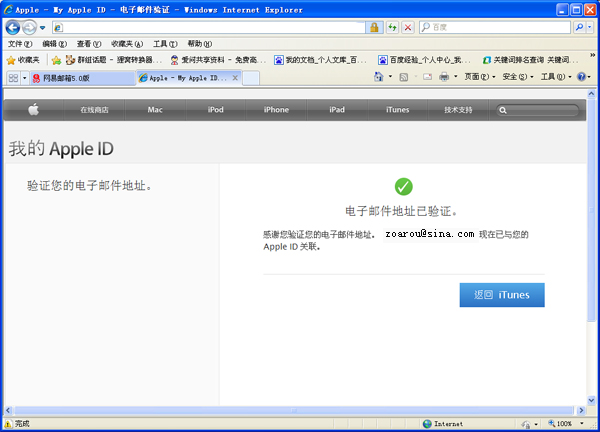Open the 工具 menu in menu bar
Viewport: 600px width, 432px height.
[165, 44]
